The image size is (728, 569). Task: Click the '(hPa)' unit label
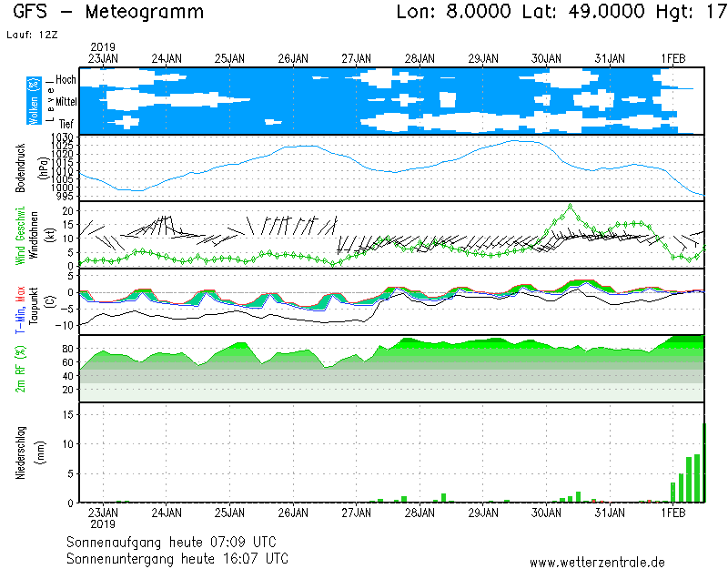click(43, 168)
